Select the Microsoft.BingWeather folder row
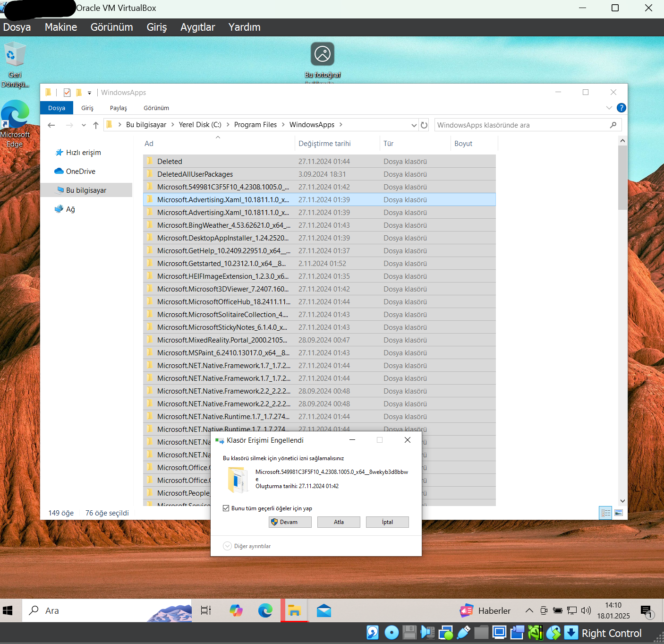Viewport: 664px width, 644px height. point(319,225)
